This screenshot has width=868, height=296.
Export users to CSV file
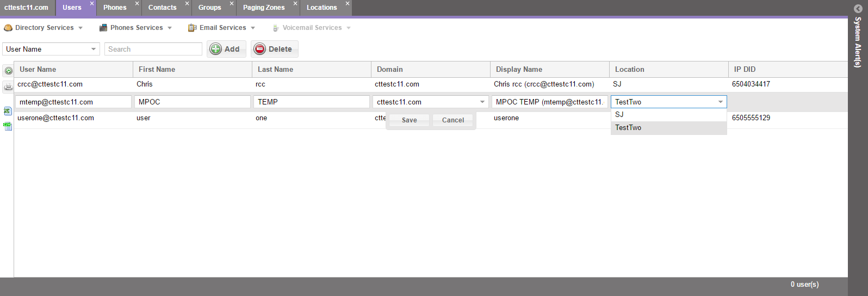8,126
